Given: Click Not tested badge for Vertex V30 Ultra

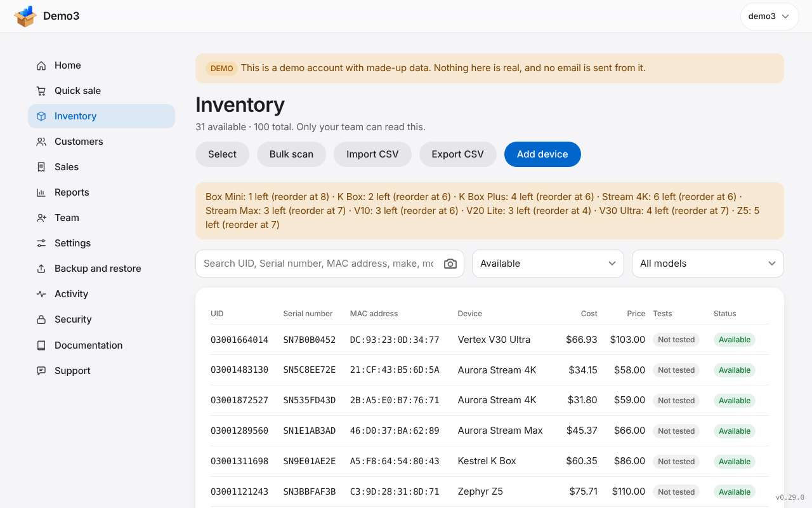Looking at the screenshot, I should (x=676, y=340).
